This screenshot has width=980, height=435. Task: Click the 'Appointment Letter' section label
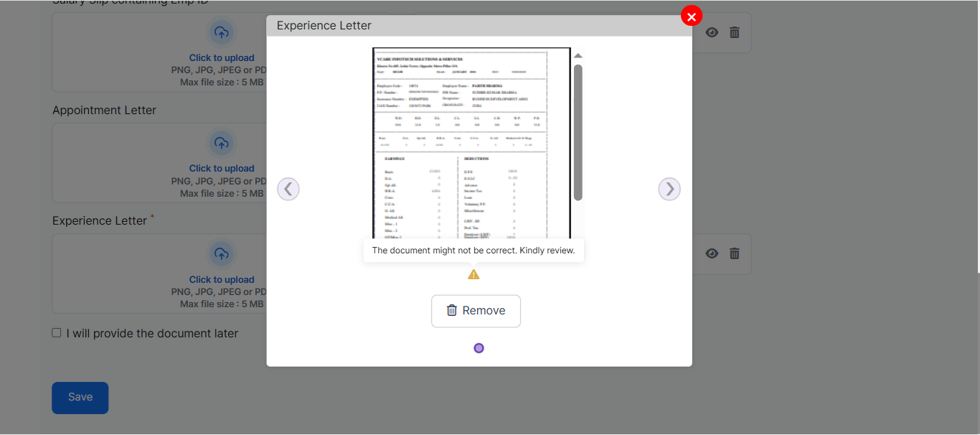coord(104,110)
